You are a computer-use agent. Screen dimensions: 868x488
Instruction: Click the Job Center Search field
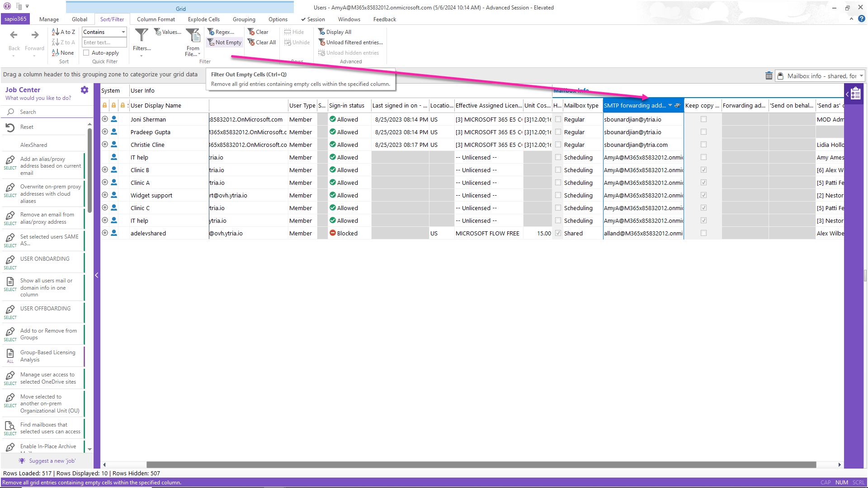tap(47, 112)
